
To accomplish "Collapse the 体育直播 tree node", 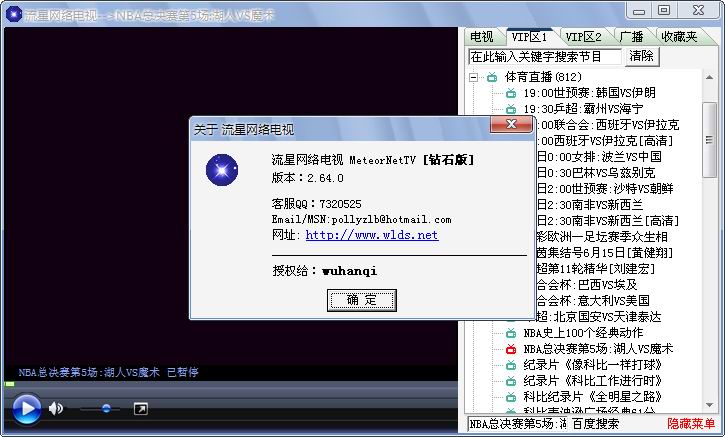I will (x=473, y=77).
